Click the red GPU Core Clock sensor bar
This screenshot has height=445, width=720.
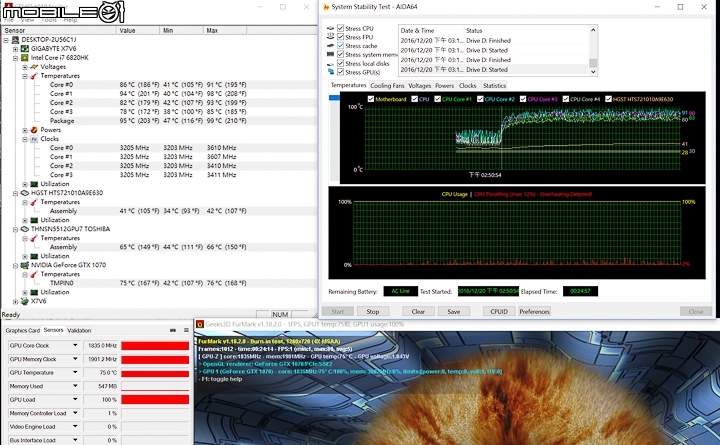tap(155, 346)
